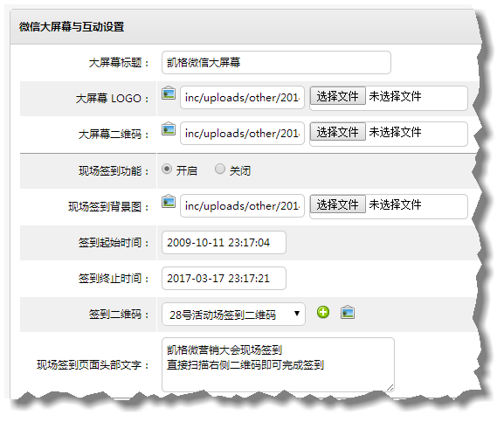Click the picture icon right of green plus
504x422 pixels.
(x=348, y=312)
